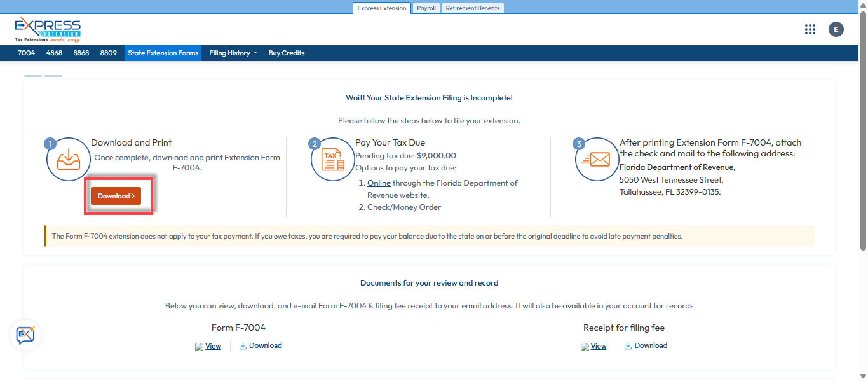Open the 8809 form menu

[x=109, y=53]
